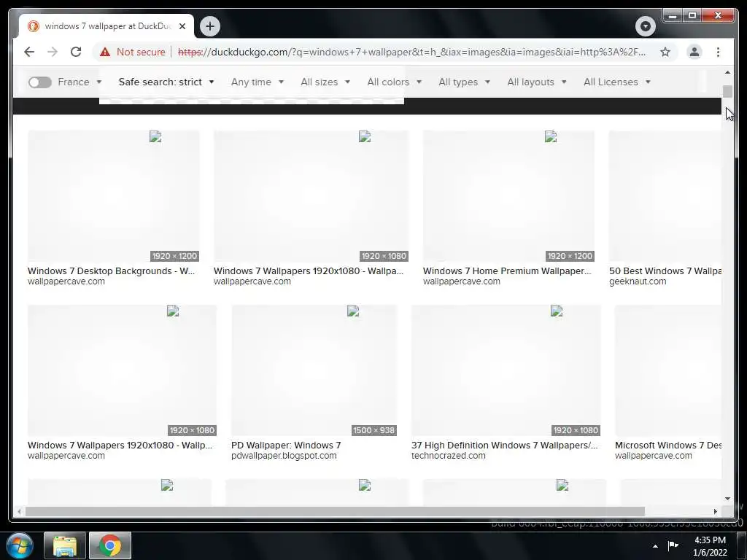The image size is (747, 560).
Task: Open the All colors filter
Action: coord(394,82)
